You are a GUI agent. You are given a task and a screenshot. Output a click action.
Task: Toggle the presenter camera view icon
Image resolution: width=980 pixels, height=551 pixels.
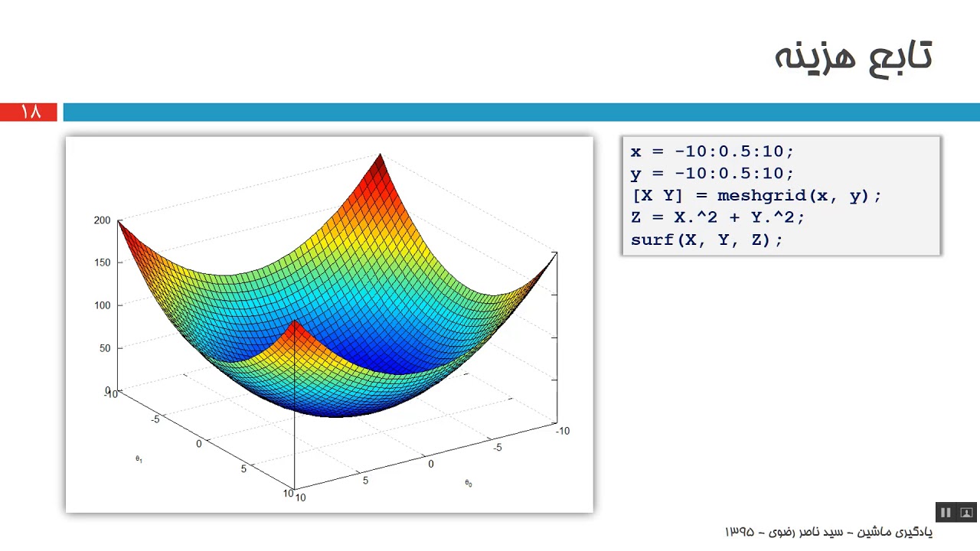[x=966, y=513]
